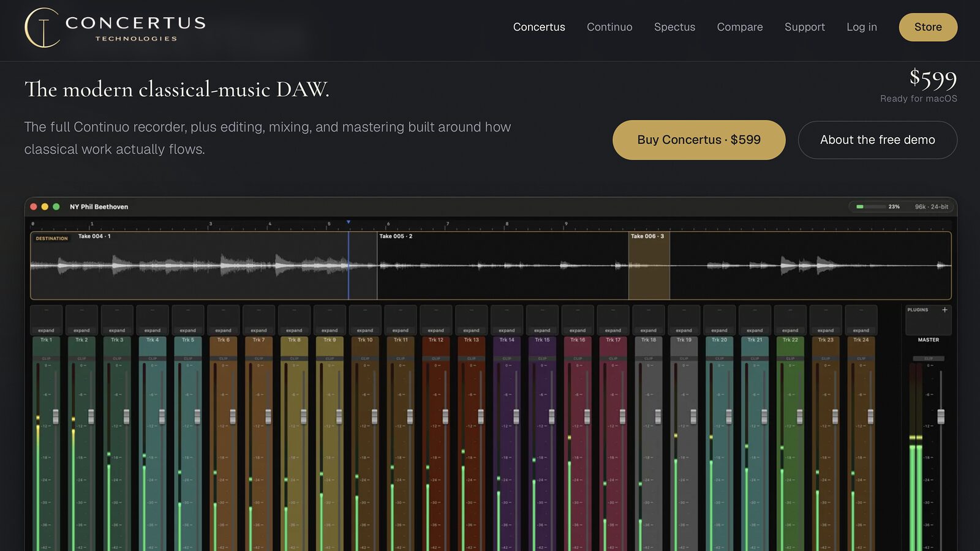
Task: Click the heading The modern classical-music DAW.
Action: click(177, 89)
